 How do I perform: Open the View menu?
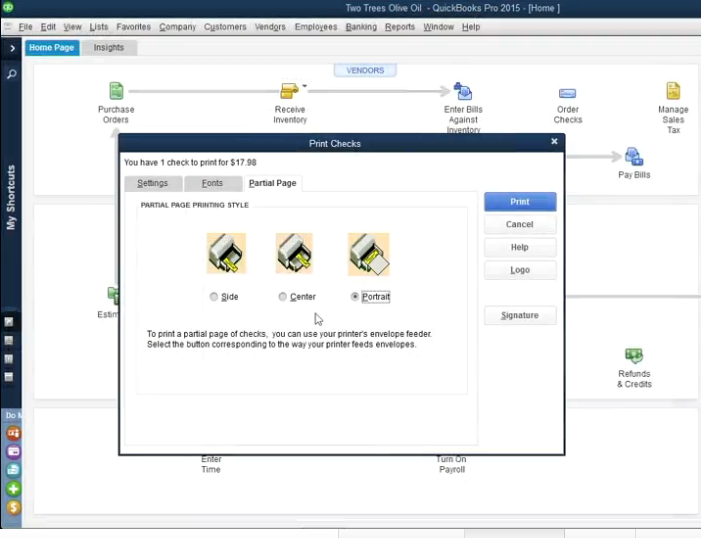coord(72,27)
